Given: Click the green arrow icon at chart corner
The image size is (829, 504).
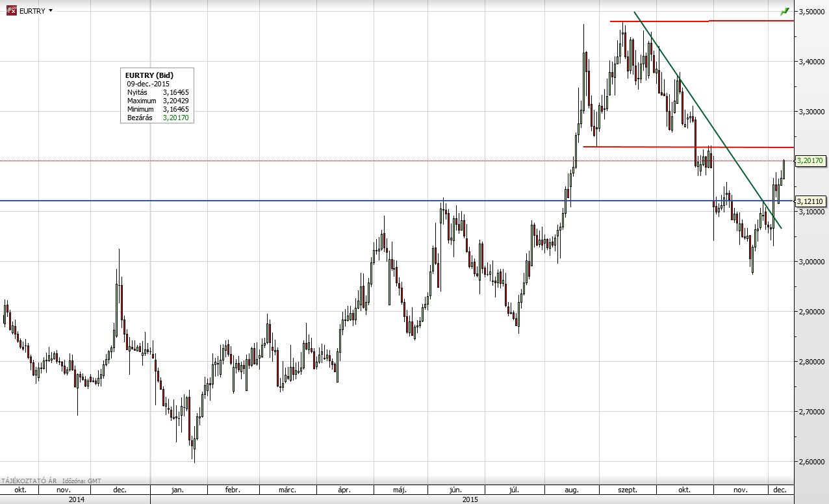Looking at the screenshot, I should [x=785, y=12].
